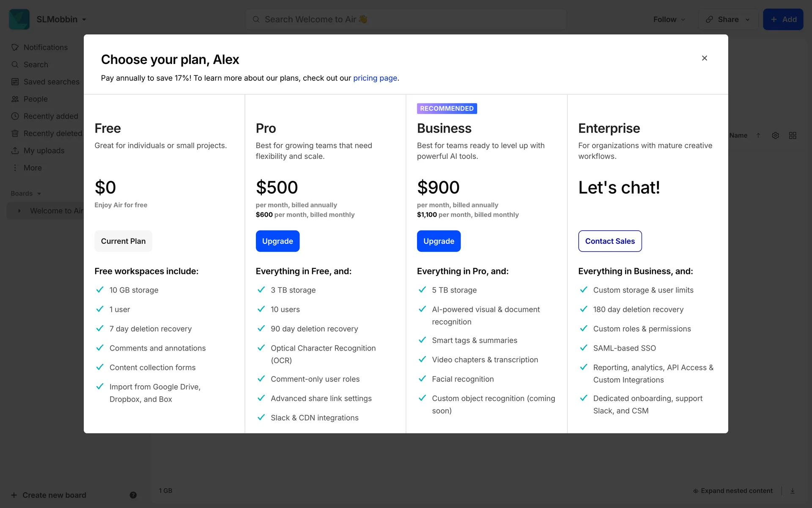
Task: Close the plan selection dialog
Action: [x=704, y=58]
